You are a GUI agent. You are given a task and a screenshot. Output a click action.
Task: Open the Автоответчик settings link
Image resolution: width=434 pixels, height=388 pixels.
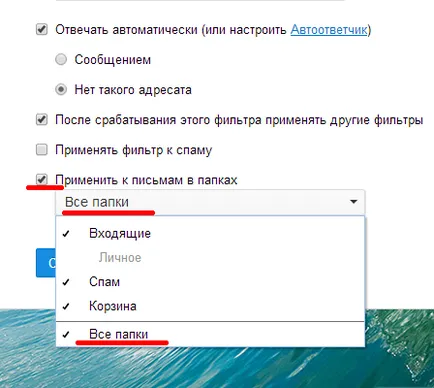[x=329, y=30]
